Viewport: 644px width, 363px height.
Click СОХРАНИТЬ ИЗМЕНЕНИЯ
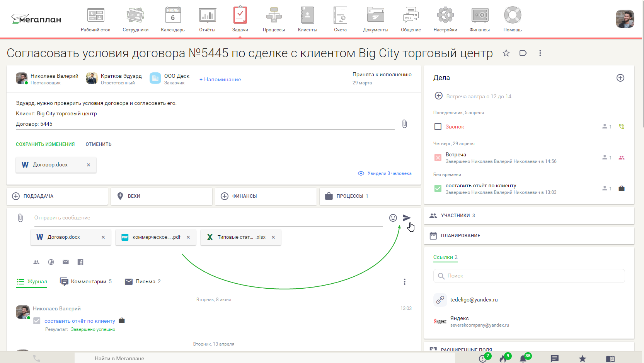tap(45, 144)
